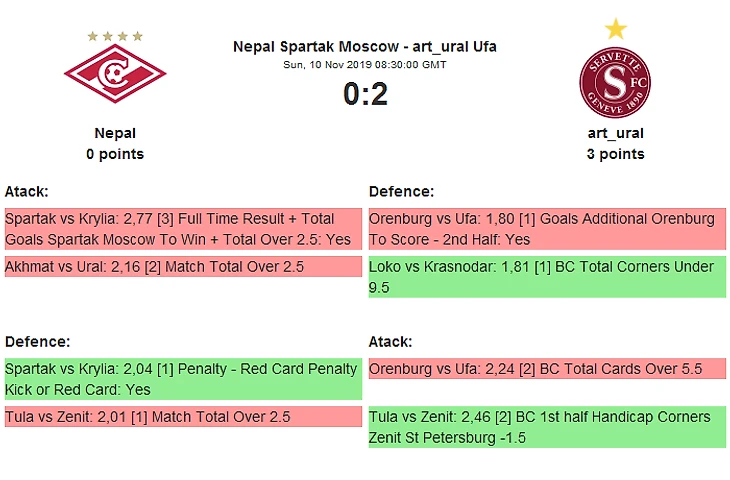Click art_ural's 3 points label

(615, 154)
